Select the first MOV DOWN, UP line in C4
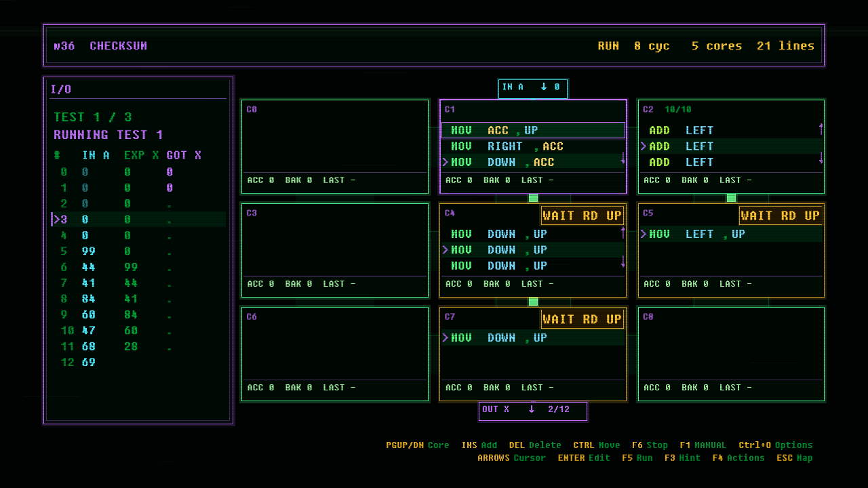The height and width of the screenshot is (488, 868). pyautogui.click(x=533, y=234)
